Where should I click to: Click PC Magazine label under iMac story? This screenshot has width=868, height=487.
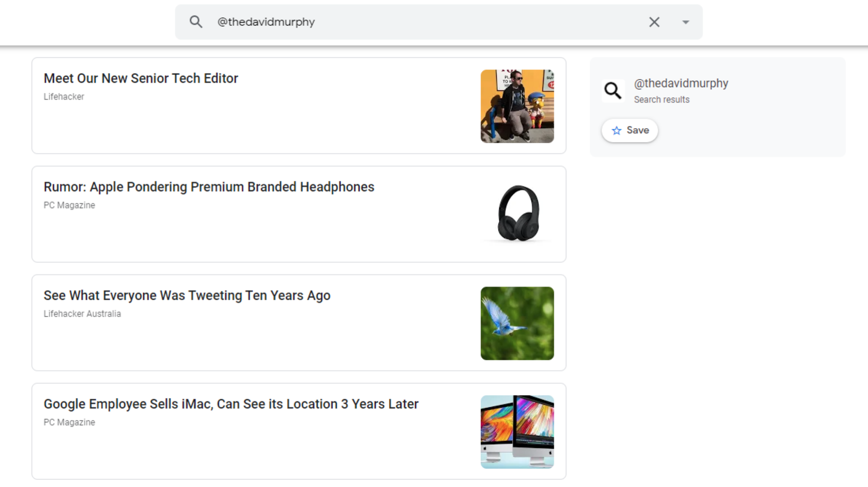(69, 423)
